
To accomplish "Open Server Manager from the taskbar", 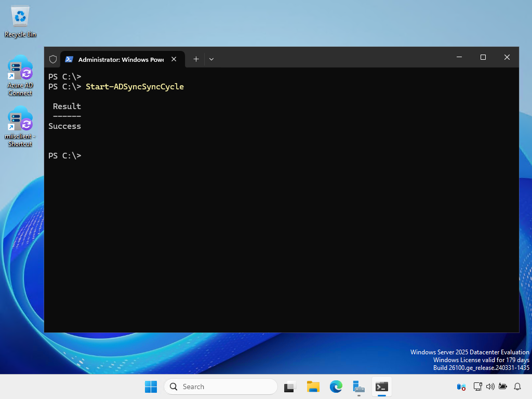I will pos(358,387).
